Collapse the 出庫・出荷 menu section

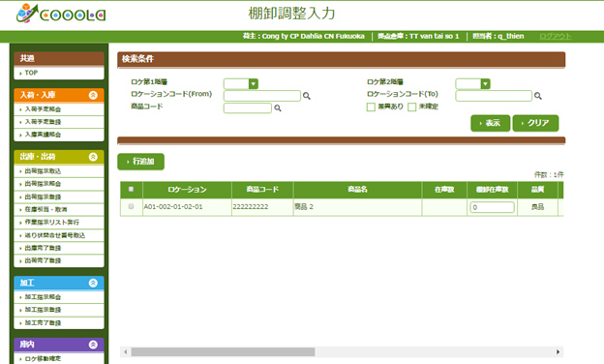[x=93, y=157]
